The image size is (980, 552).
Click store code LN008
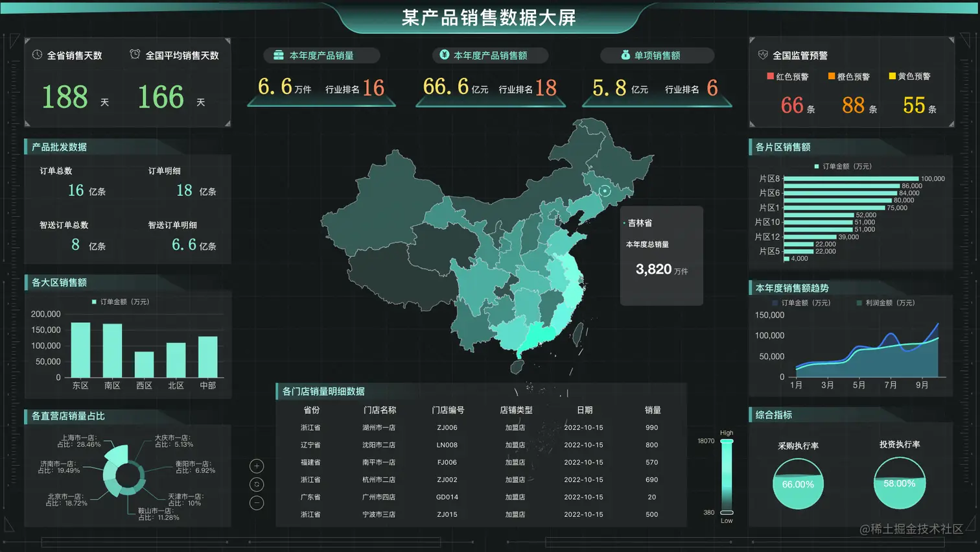tap(447, 445)
